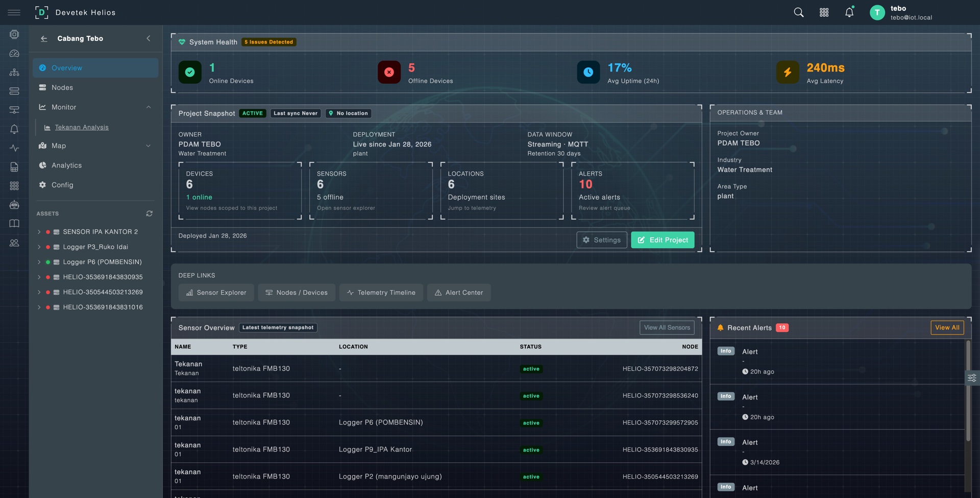Select the bell alerts icon in left rail
Viewport: 980px width, 498px height.
[14, 129]
